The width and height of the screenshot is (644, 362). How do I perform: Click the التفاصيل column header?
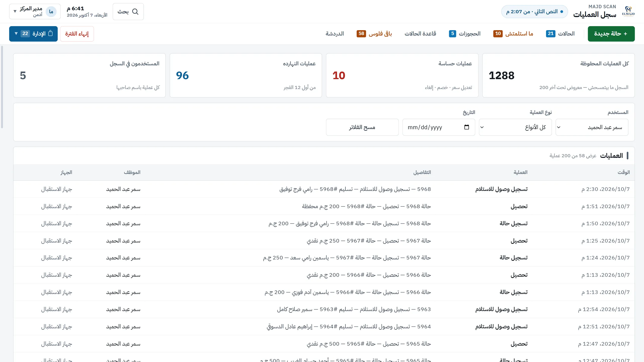[422, 172]
